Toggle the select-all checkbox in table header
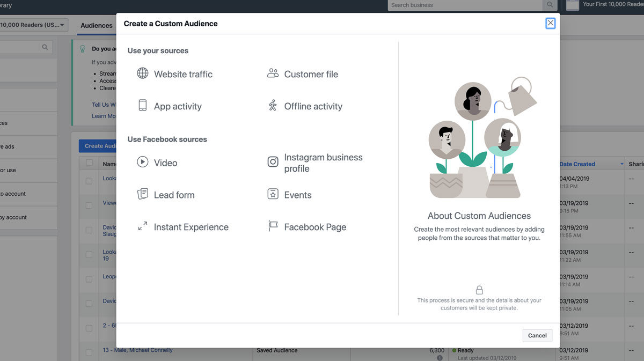This screenshot has height=361, width=644. point(89,163)
